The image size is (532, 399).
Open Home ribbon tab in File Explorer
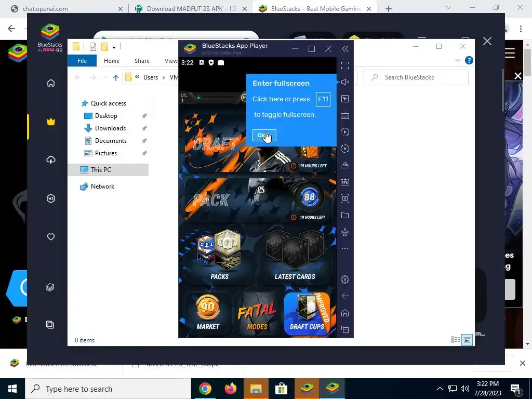point(112,61)
